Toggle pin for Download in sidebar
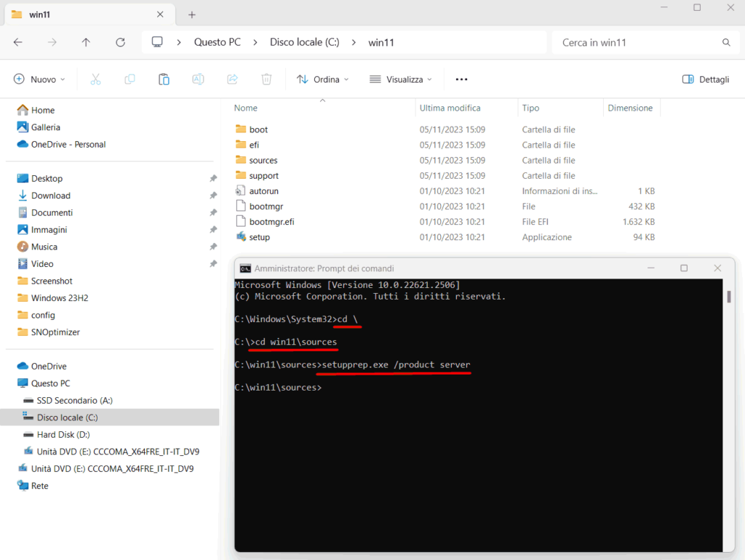This screenshot has width=745, height=560. click(213, 196)
